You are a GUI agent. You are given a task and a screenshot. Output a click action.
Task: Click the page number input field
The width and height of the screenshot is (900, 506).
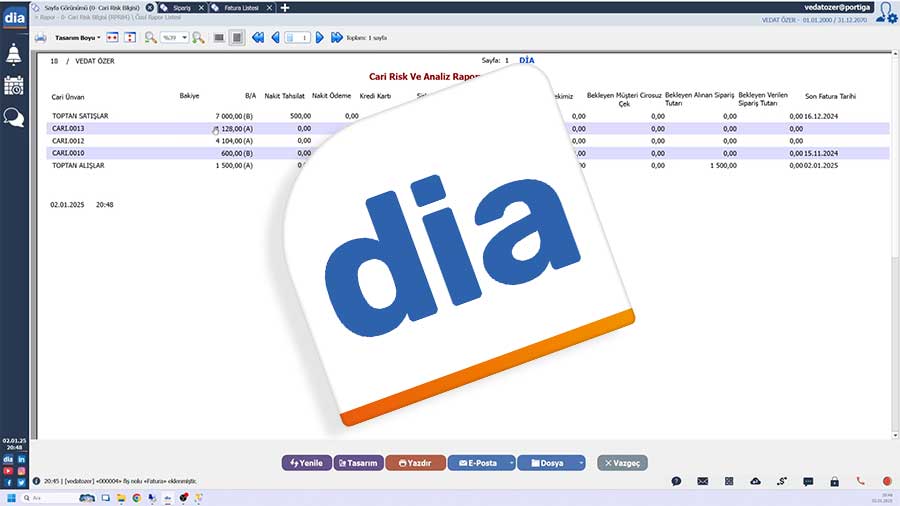click(298, 38)
